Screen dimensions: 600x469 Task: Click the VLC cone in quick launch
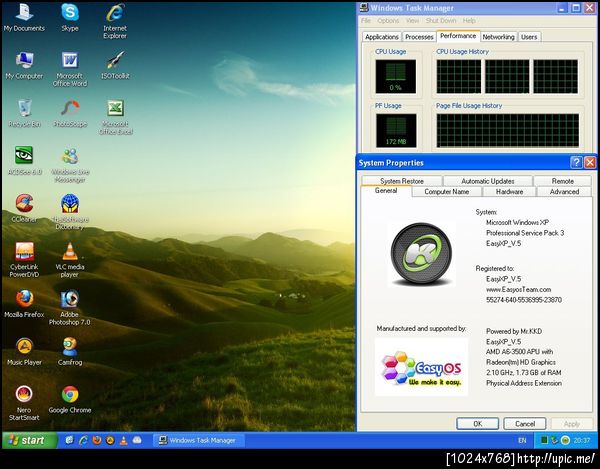click(x=124, y=440)
